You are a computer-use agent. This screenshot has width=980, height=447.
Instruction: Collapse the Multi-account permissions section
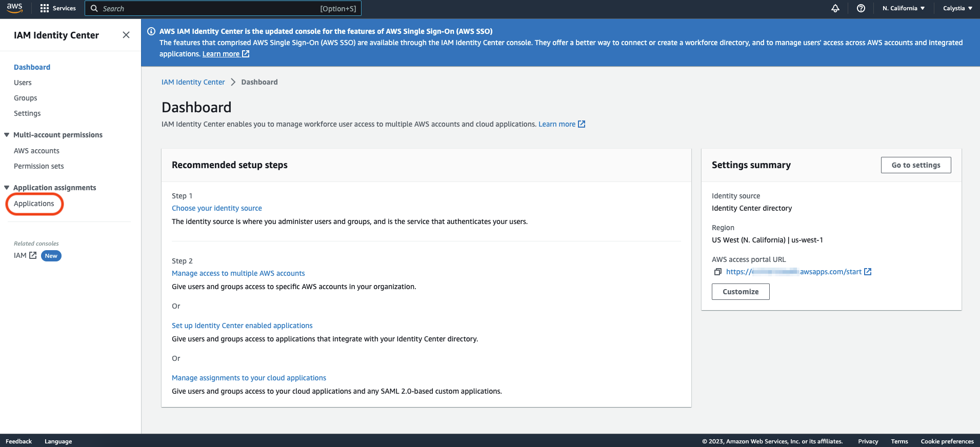[x=7, y=135]
